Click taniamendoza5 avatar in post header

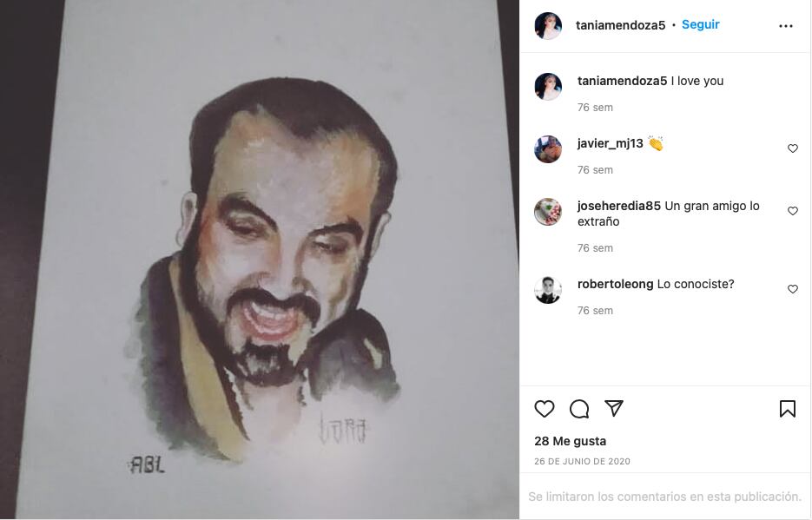(x=548, y=25)
